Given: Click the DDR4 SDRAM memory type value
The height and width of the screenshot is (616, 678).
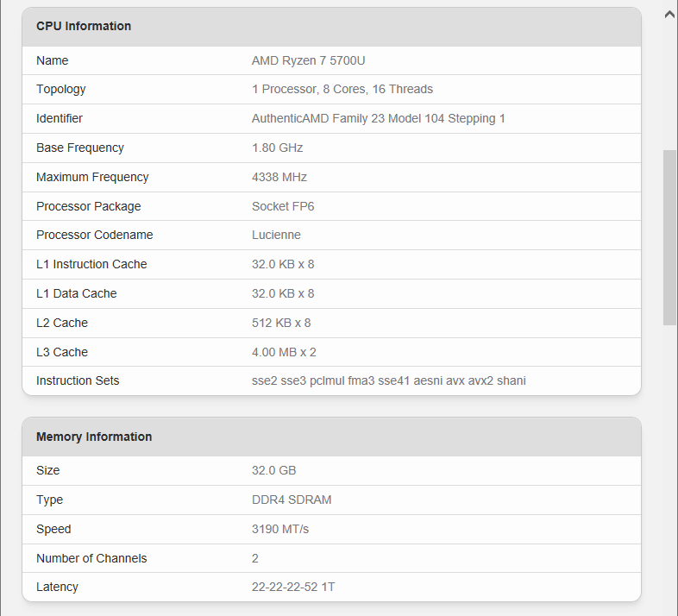Looking at the screenshot, I should pos(291,500).
